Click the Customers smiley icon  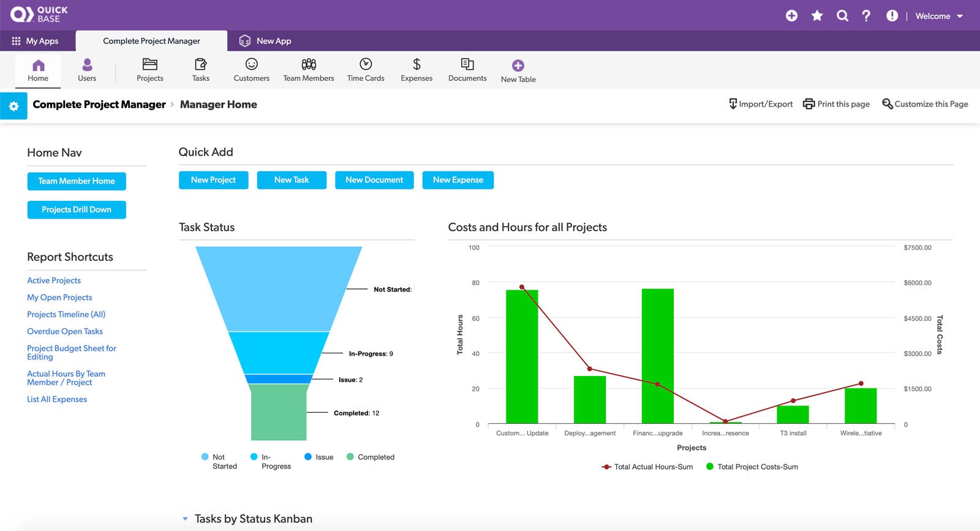(x=251, y=64)
